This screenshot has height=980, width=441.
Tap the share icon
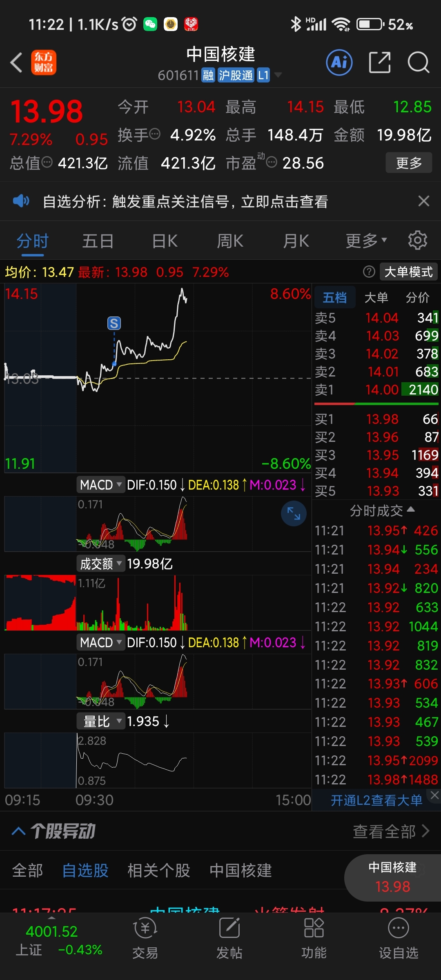380,62
